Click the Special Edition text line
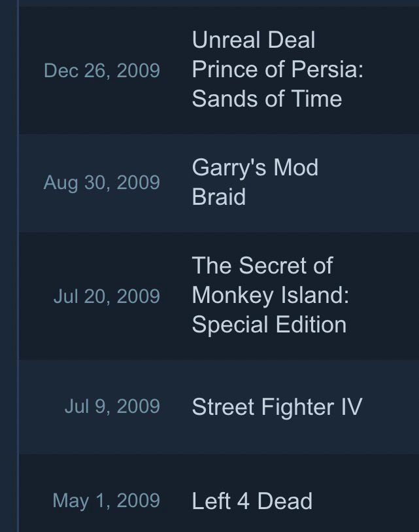The height and width of the screenshot is (532, 419). 269,325
